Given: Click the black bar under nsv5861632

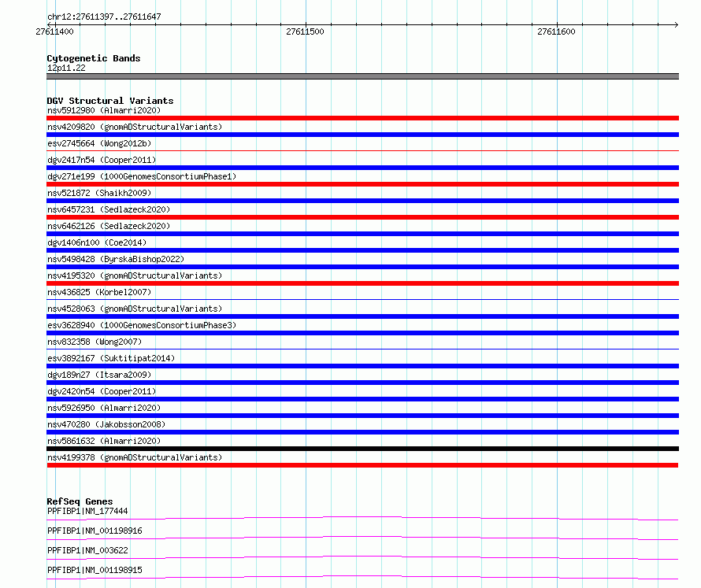Looking at the screenshot, I should click(362, 449).
